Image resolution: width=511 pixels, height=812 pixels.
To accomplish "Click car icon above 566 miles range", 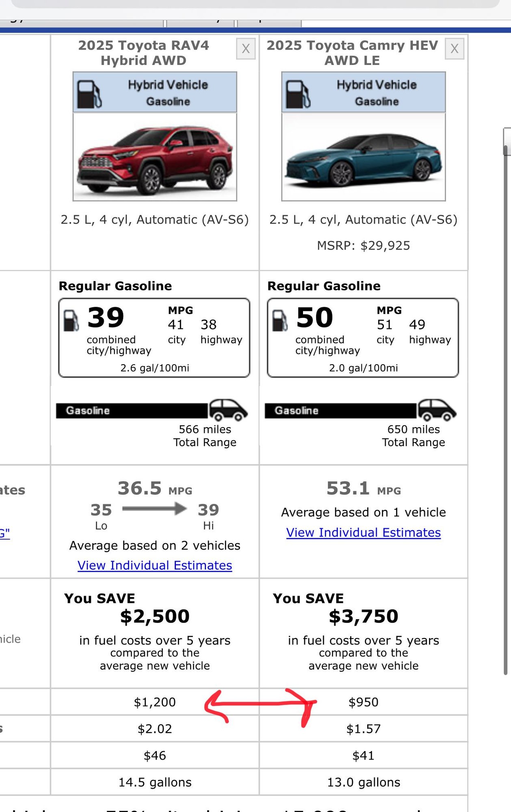I will tap(228, 410).
